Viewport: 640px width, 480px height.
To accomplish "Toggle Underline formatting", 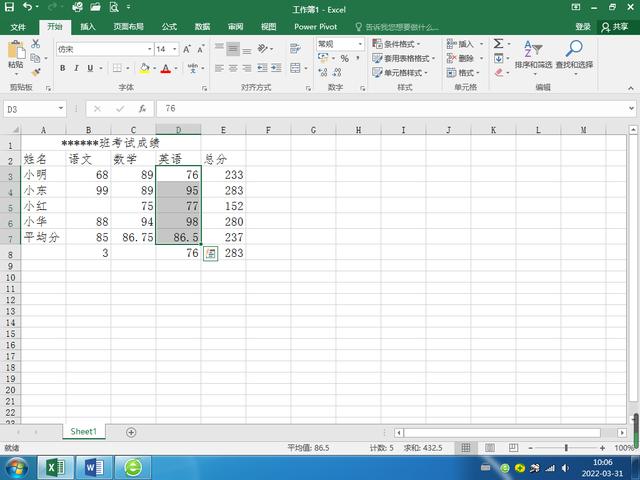I will (90, 68).
